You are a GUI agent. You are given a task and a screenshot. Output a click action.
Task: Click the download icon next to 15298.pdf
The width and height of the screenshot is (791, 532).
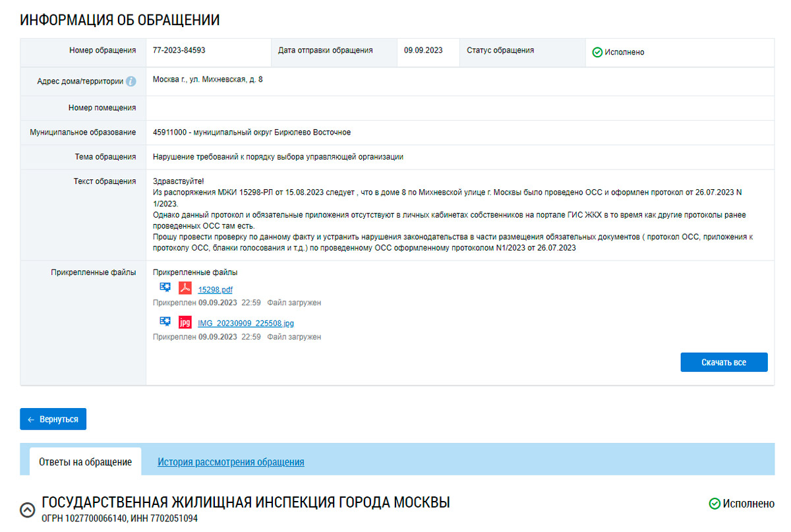[165, 288]
